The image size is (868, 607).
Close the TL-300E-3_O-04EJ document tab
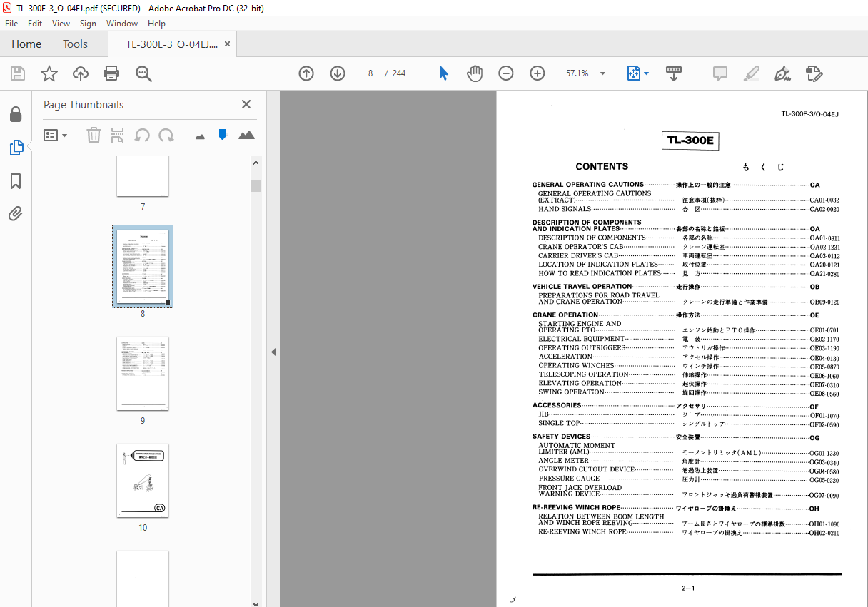(227, 44)
